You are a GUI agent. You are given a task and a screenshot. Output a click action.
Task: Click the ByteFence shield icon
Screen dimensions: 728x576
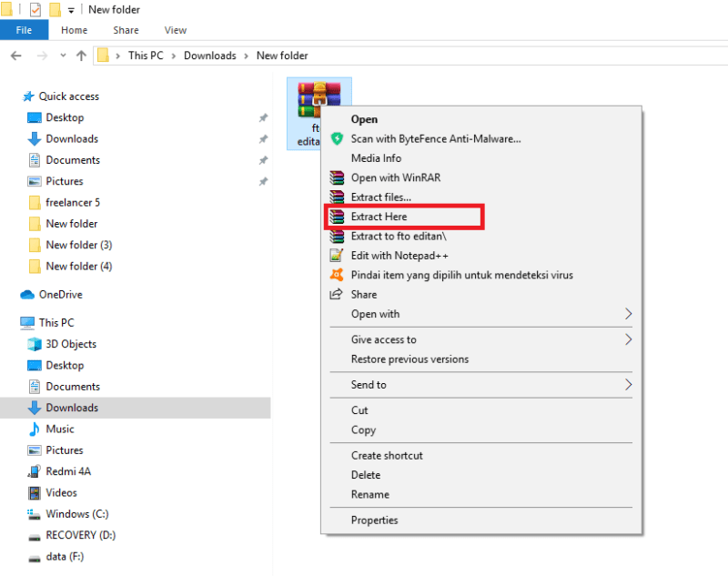(x=337, y=139)
